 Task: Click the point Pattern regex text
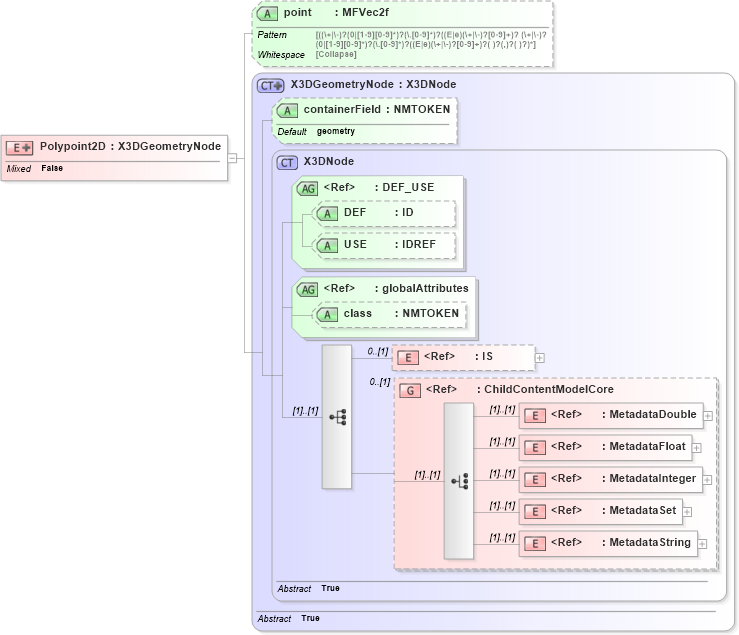pos(431,40)
